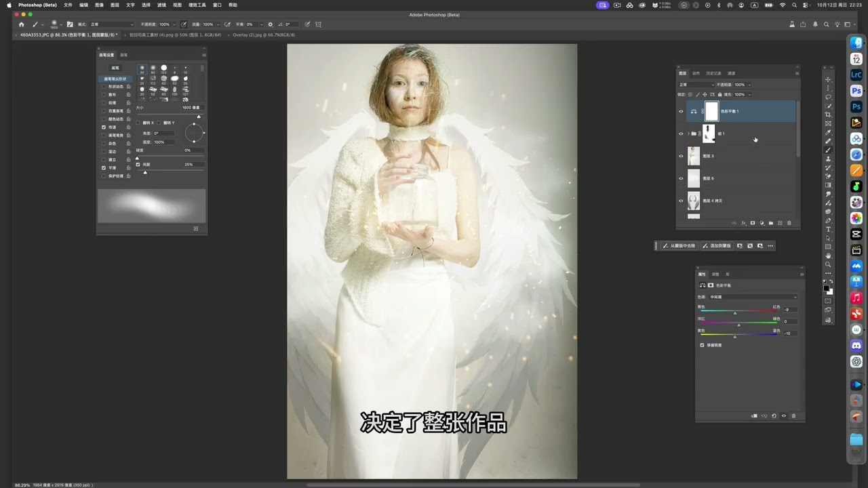
Task: Click lock position icon in Layers panel
Action: (705, 94)
